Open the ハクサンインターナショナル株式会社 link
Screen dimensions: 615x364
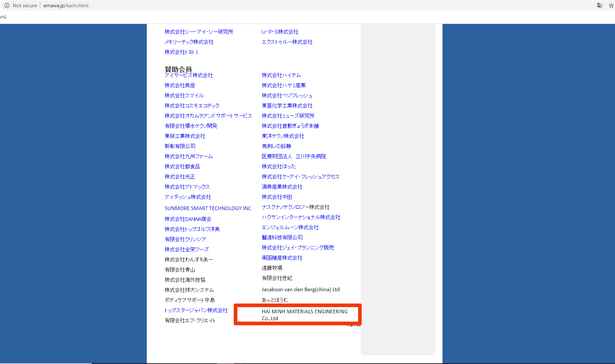pyautogui.click(x=301, y=217)
